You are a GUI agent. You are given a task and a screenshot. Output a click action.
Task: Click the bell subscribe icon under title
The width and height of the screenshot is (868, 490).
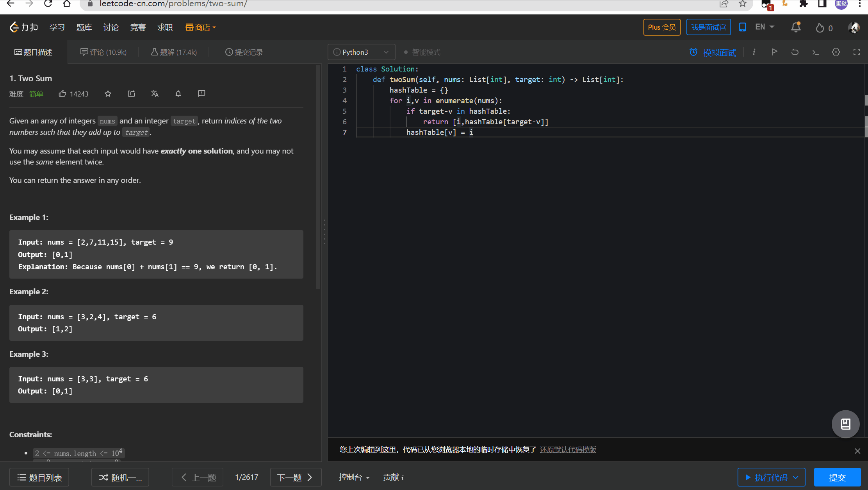[178, 94]
